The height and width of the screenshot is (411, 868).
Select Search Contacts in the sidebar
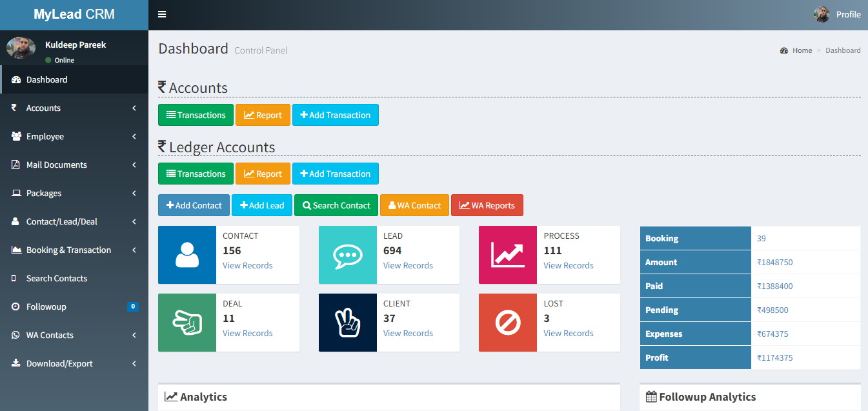(x=74, y=279)
